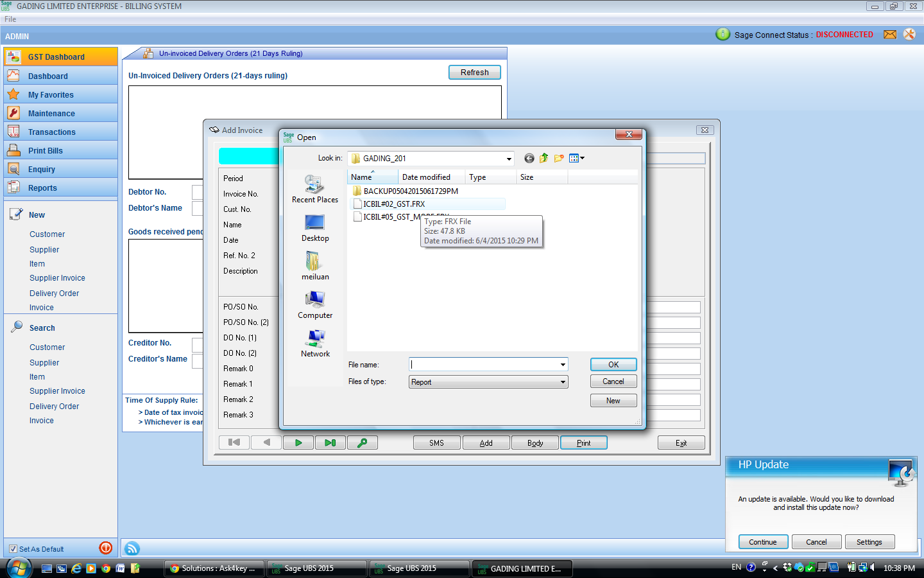Sort files by Size column header
924x578 pixels.
tap(542, 177)
